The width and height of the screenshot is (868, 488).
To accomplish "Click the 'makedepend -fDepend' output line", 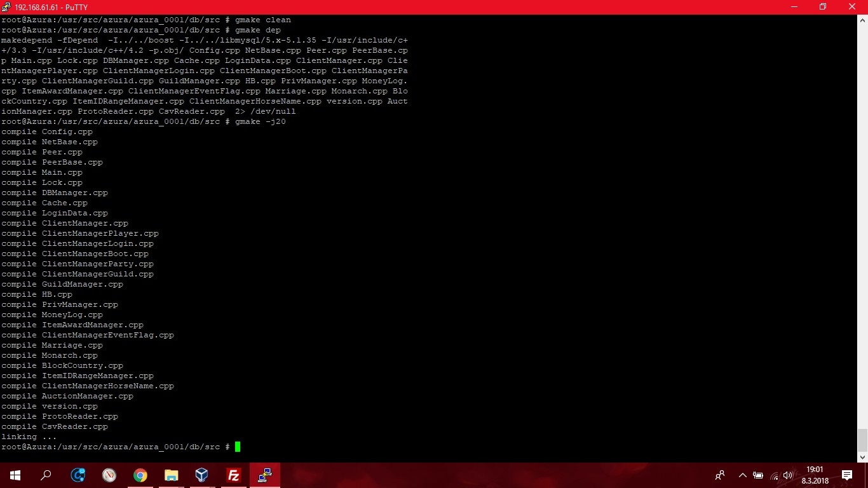I will pyautogui.click(x=205, y=40).
